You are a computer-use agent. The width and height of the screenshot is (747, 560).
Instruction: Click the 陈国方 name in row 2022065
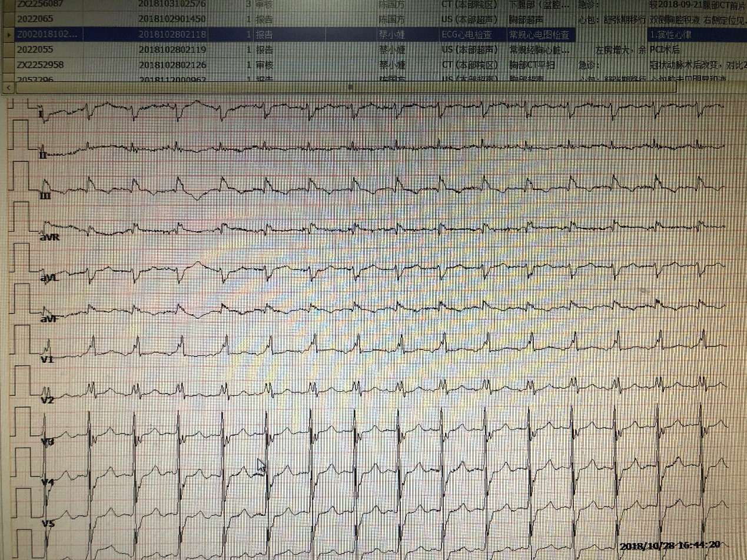391,19
